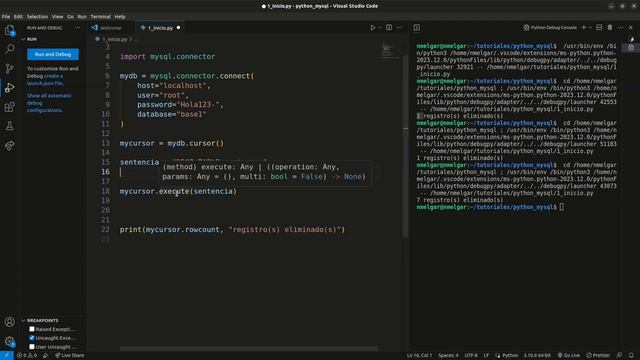
Task: Open the Python Debug Console terminal selector
Action: 550,28
